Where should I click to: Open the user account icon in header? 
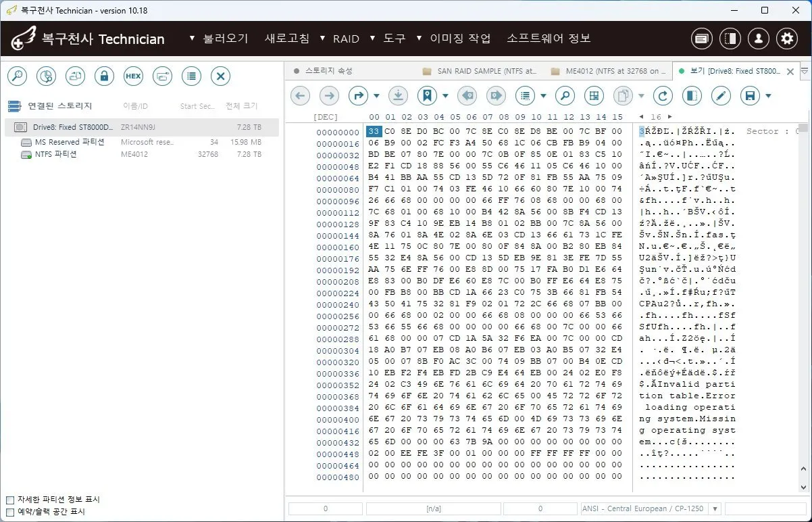point(759,39)
